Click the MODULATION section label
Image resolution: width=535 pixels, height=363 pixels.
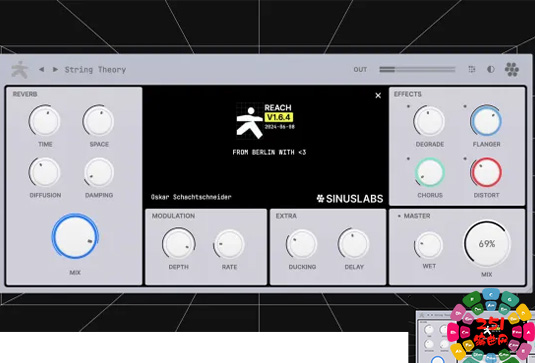(x=173, y=216)
